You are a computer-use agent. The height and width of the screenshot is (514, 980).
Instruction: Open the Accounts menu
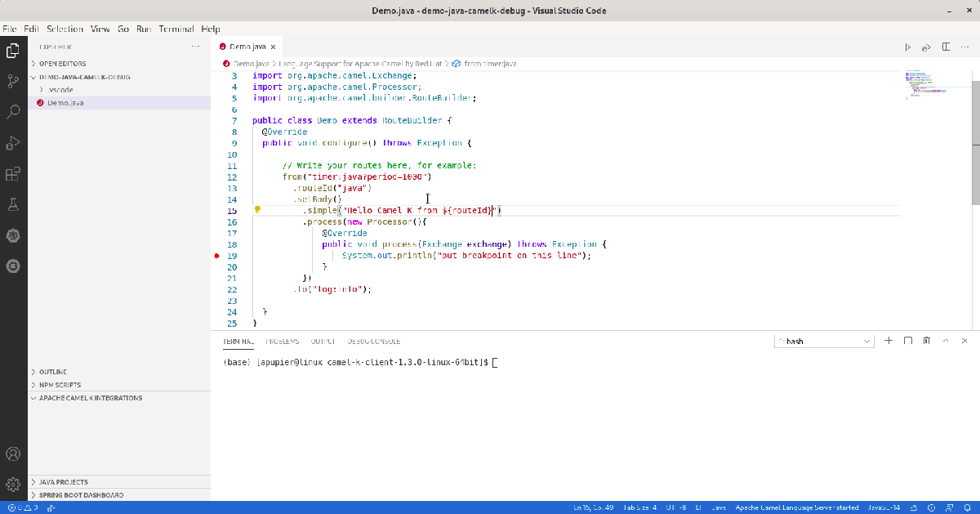[x=13, y=454]
